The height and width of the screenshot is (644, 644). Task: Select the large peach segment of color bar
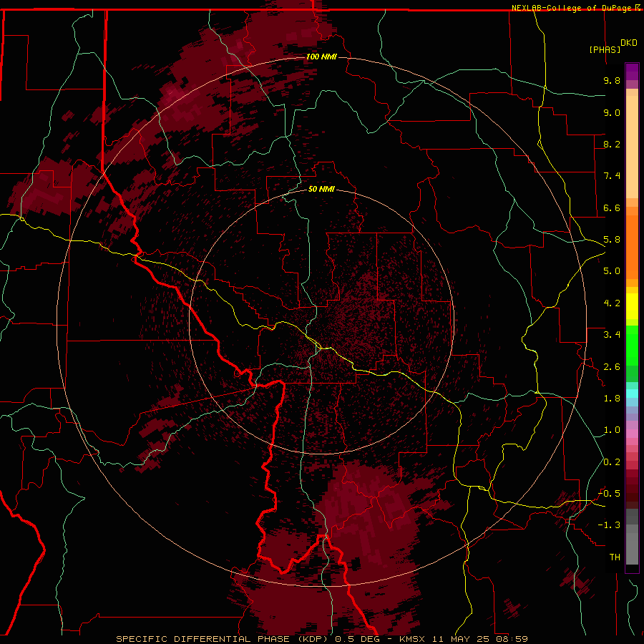pyautogui.click(x=632, y=147)
